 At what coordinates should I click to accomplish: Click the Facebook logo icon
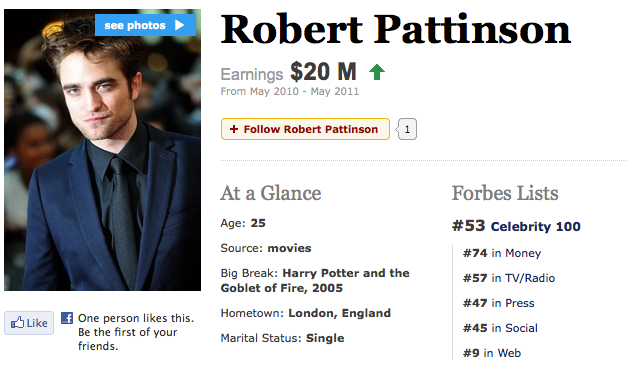point(67,318)
